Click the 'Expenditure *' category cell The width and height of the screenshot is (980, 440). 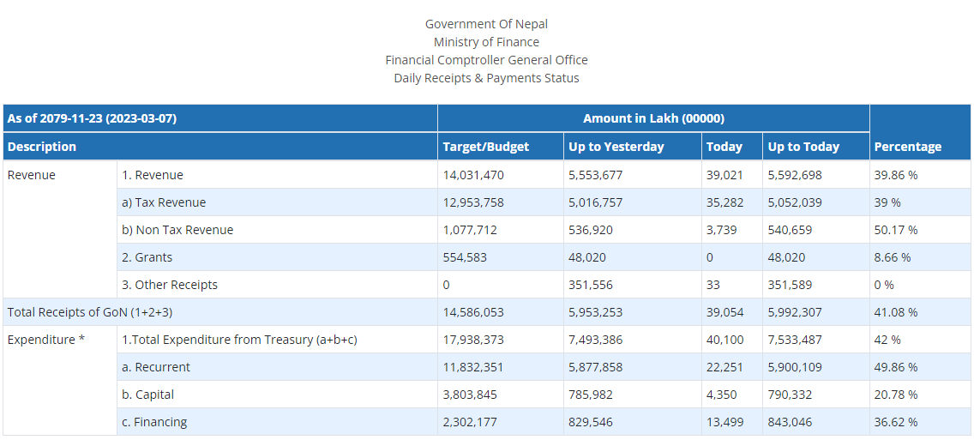[x=46, y=340]
